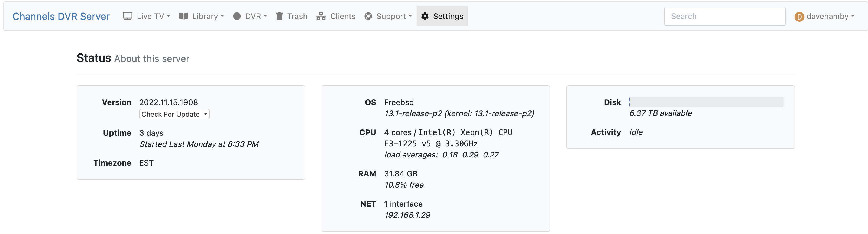This screenshot has height=234, width=868.
Task: Click the Trash can icon
Action: pos(279,16)
